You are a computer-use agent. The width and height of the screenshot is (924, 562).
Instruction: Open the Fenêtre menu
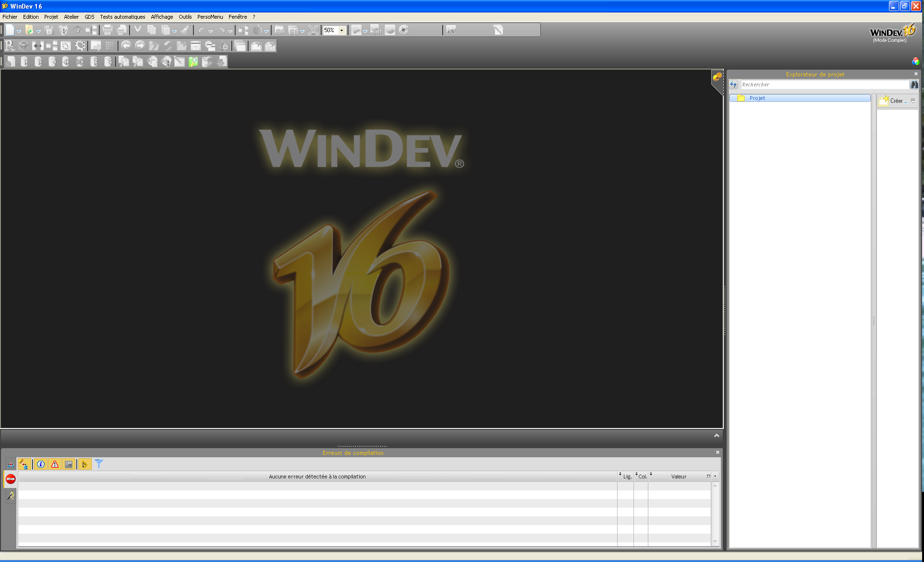[238, 17]
